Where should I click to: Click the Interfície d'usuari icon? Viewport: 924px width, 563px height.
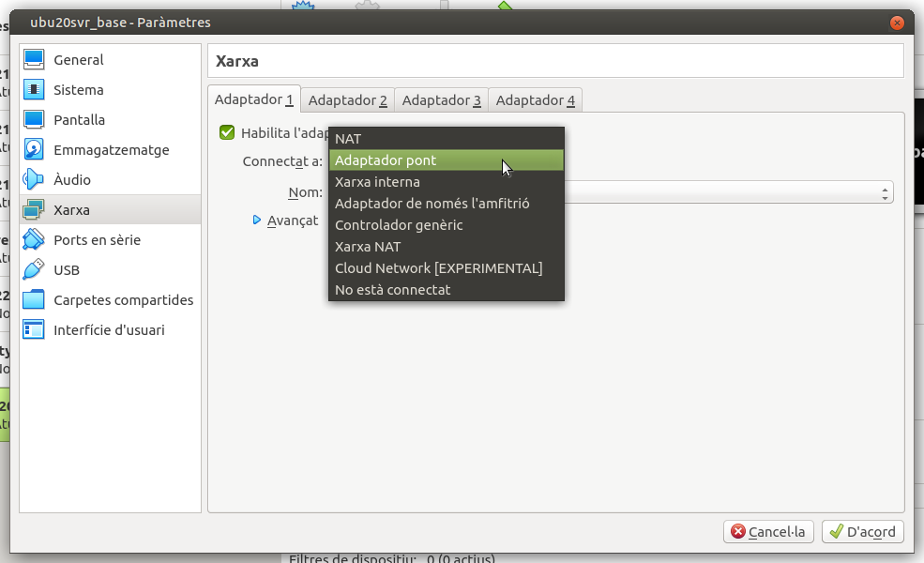point(34,330)
